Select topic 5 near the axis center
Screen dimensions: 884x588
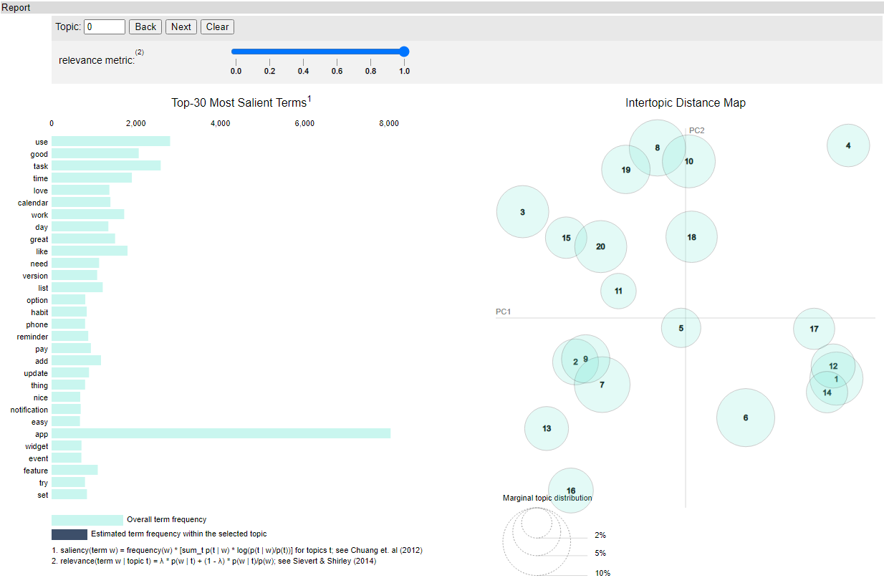[x=681, y=328]
